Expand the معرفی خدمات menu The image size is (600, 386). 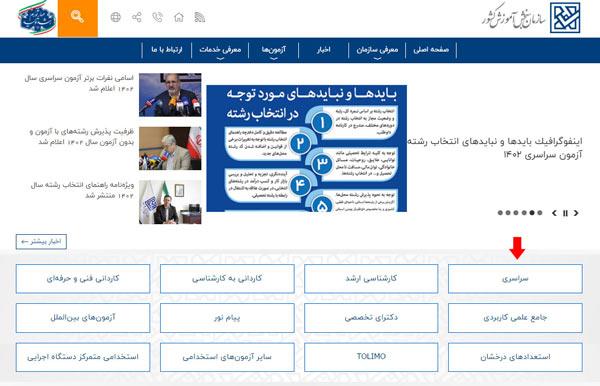[x=220, y=50]
